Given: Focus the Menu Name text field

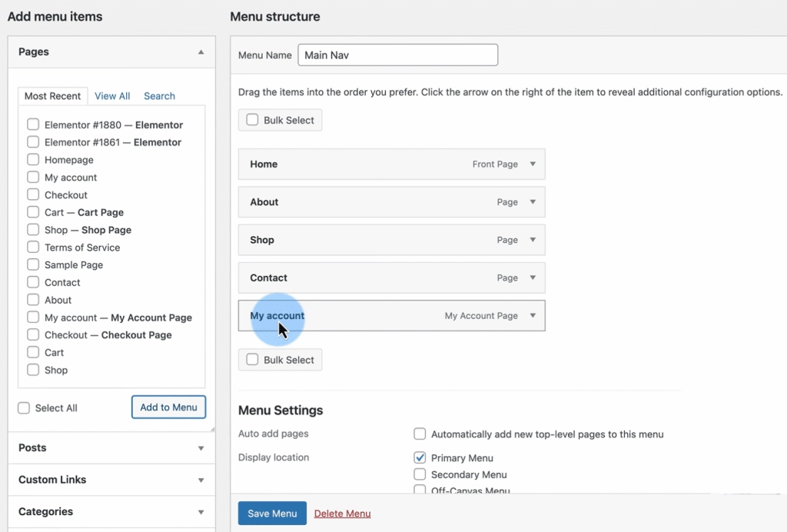Looking at the screenshot, I should [x=397, y=55].
